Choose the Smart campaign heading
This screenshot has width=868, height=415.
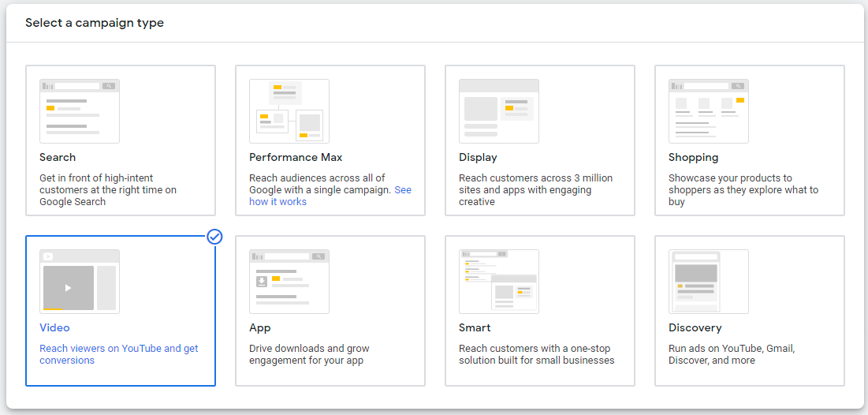pyautogui.click(x=475, y=327)
